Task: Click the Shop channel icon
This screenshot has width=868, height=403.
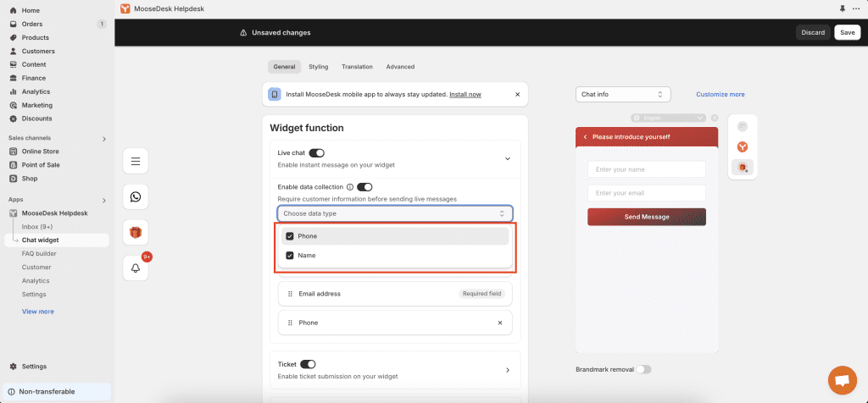Action: pos(14,179)
